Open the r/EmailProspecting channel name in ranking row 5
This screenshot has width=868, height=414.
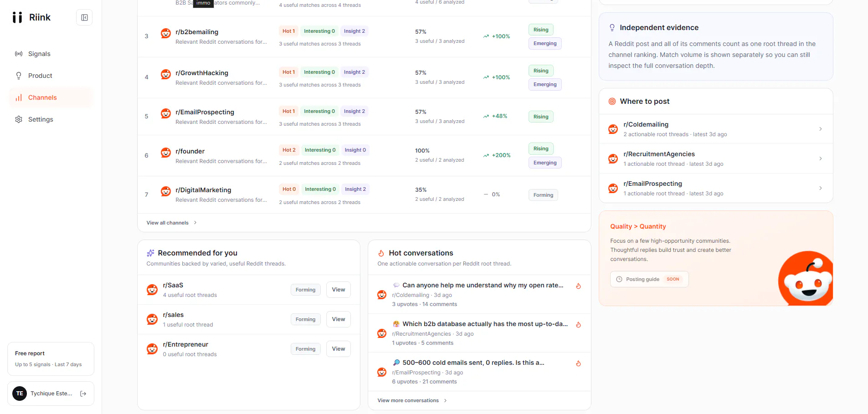[205, 112]
